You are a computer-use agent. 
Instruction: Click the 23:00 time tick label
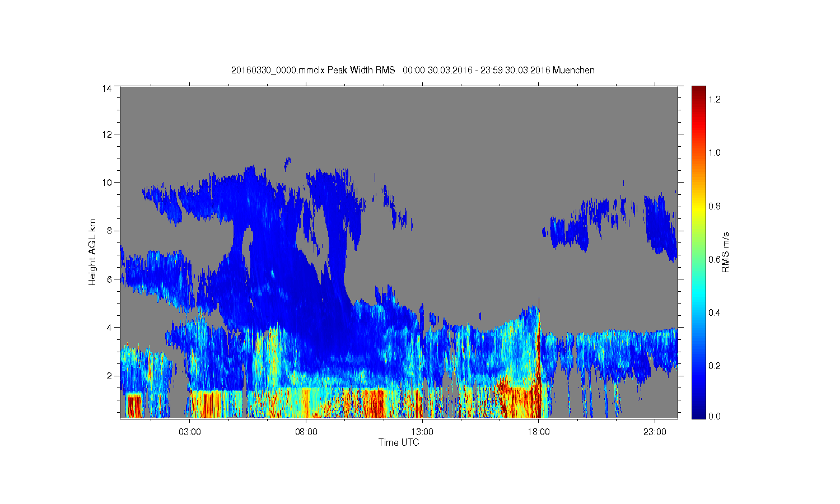click(655, 432)
